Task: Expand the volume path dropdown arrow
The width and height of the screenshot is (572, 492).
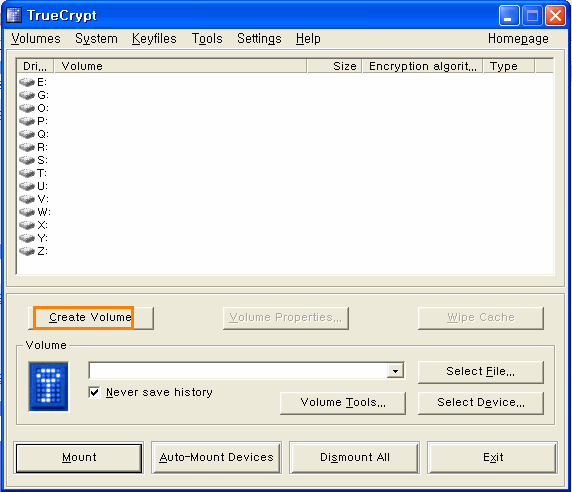Action: (x=395, y=371)
